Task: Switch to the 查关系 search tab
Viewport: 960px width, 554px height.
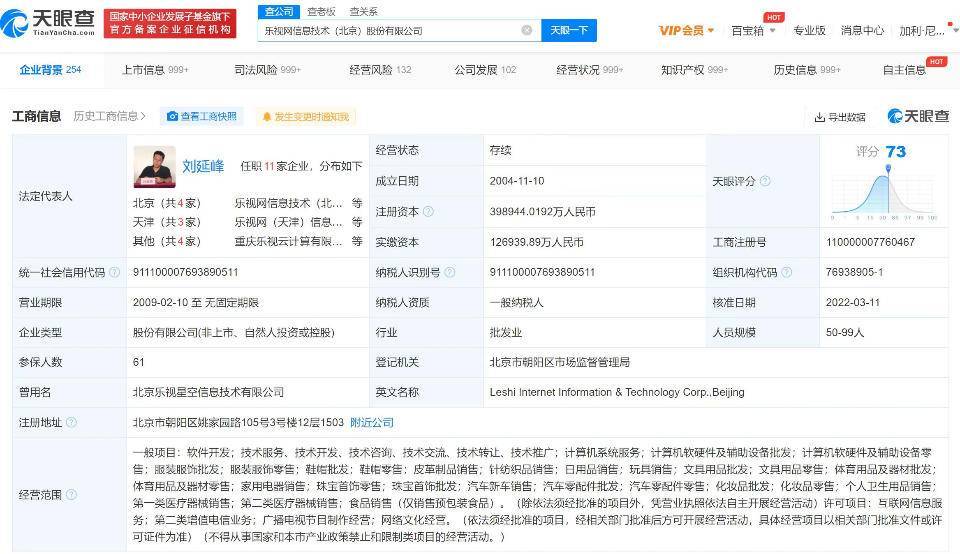Action: [x=364, y=12]
